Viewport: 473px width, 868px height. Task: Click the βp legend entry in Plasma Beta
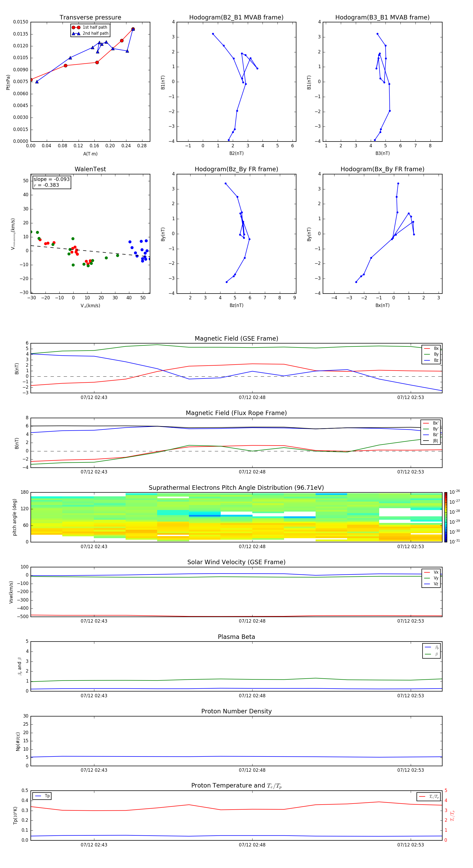(431, 647)
